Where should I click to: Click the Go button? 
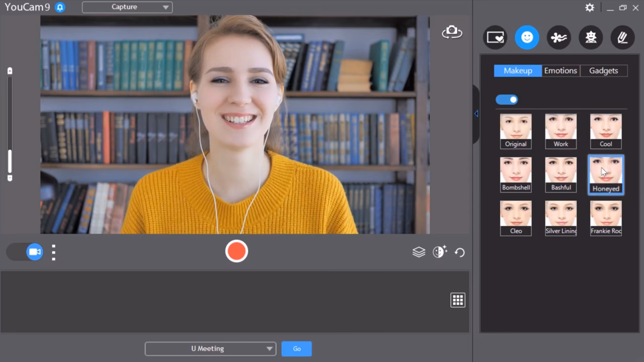tap(296, 348)
